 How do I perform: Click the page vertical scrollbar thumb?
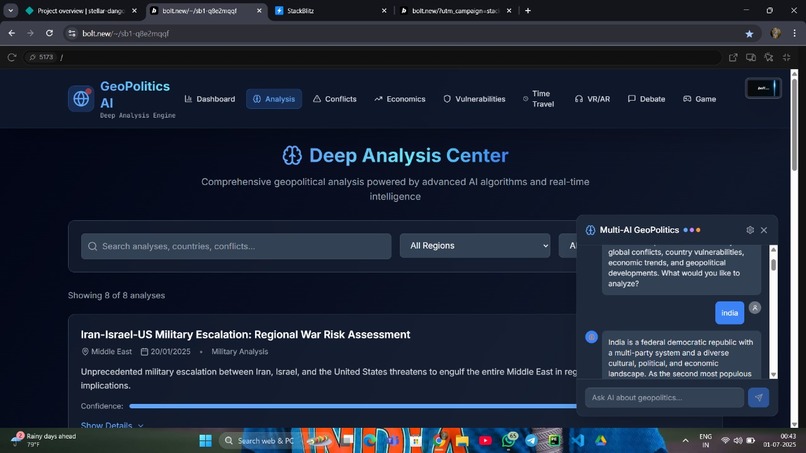794,123
